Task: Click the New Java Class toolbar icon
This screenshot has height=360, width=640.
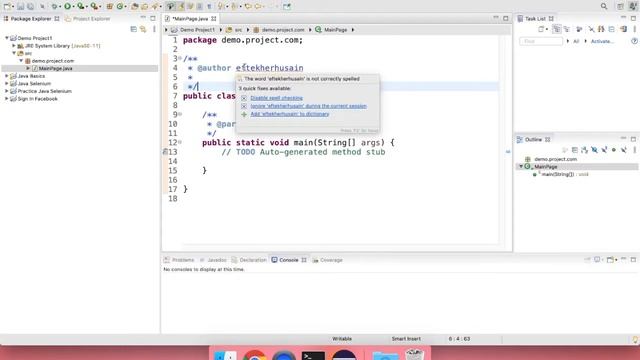Action: coord(120,6)
